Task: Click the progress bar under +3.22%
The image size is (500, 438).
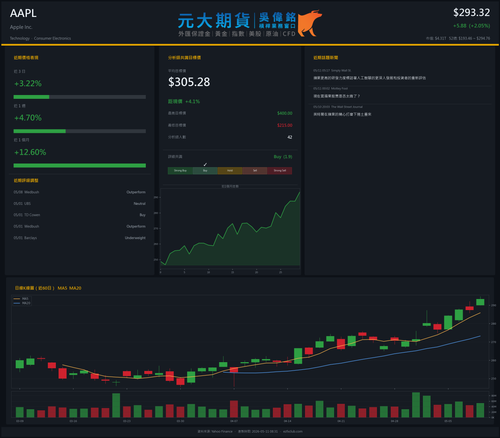Action: click(80, 97)
